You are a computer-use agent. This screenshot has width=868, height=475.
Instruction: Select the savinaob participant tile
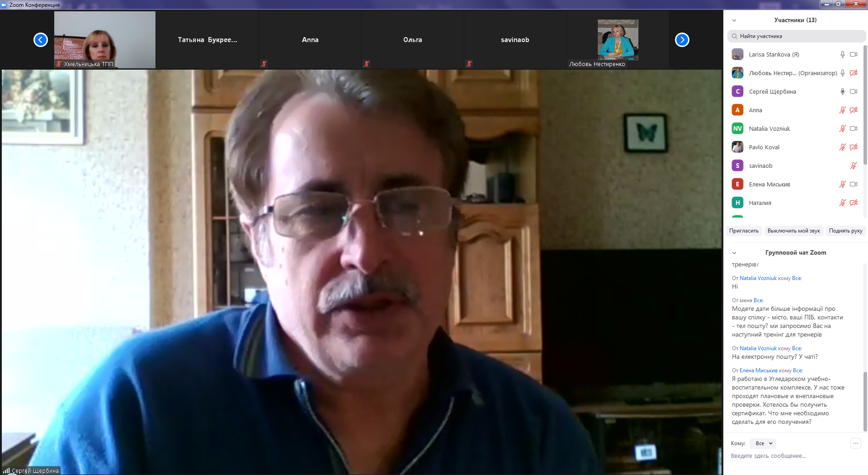(515, 40)
